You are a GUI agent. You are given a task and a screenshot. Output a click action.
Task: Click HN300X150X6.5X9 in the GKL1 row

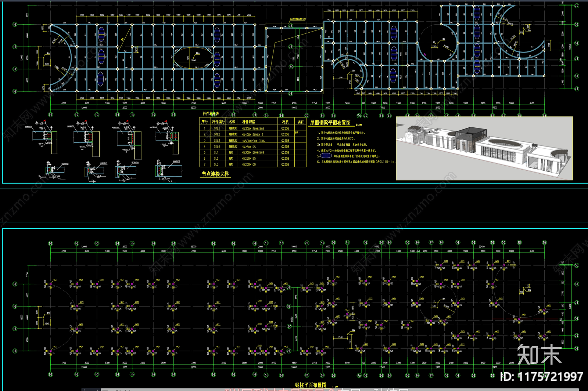tap(253, 128)
